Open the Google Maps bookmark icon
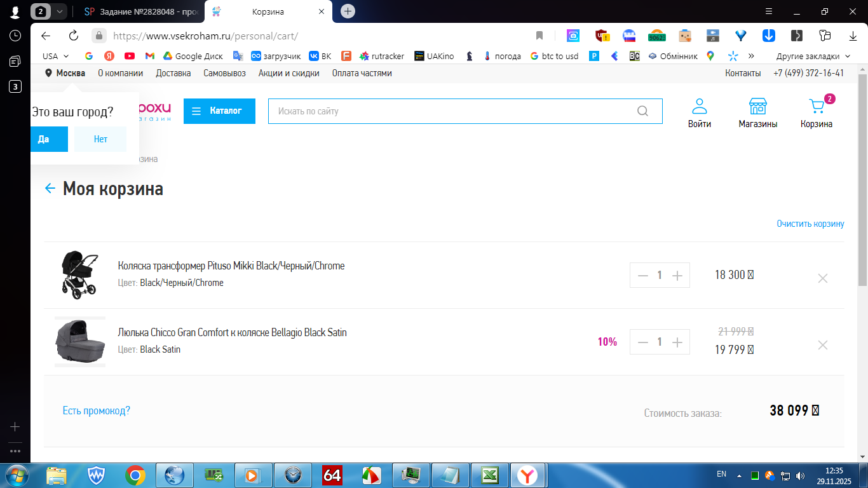The height and width of the screenshot is (488, 868). coord(710,56)
